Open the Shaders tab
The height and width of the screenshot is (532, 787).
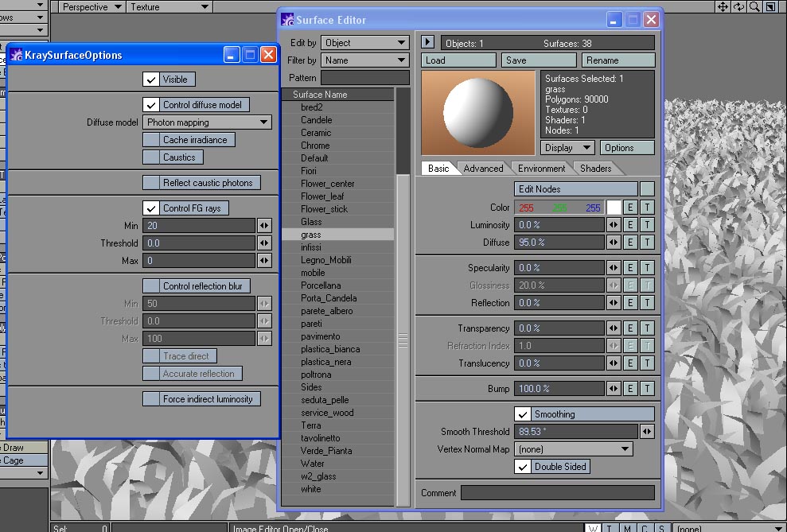[595, 169]
